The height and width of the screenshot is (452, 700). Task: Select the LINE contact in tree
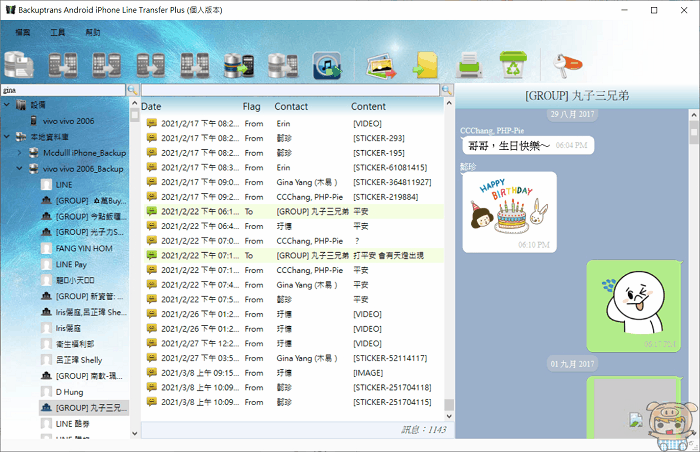(63, 185)
